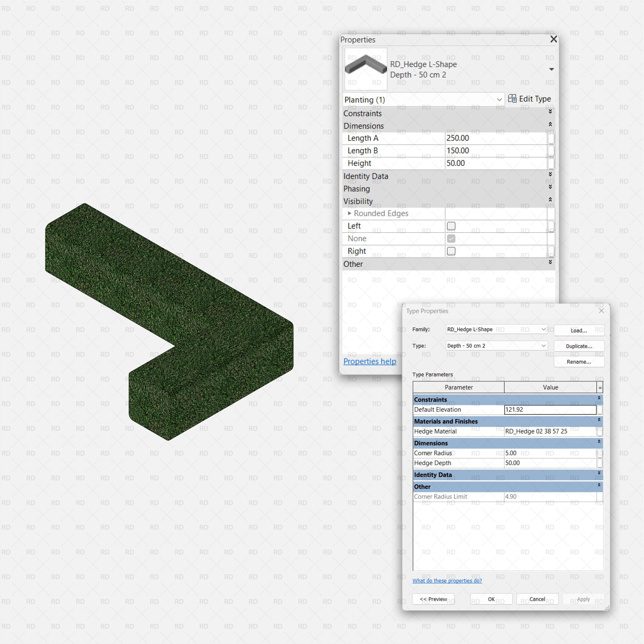The width and height of the screenshot is (644, 644).
Task: Check the Right rounded edge checkbox
Action: [451, 251]
